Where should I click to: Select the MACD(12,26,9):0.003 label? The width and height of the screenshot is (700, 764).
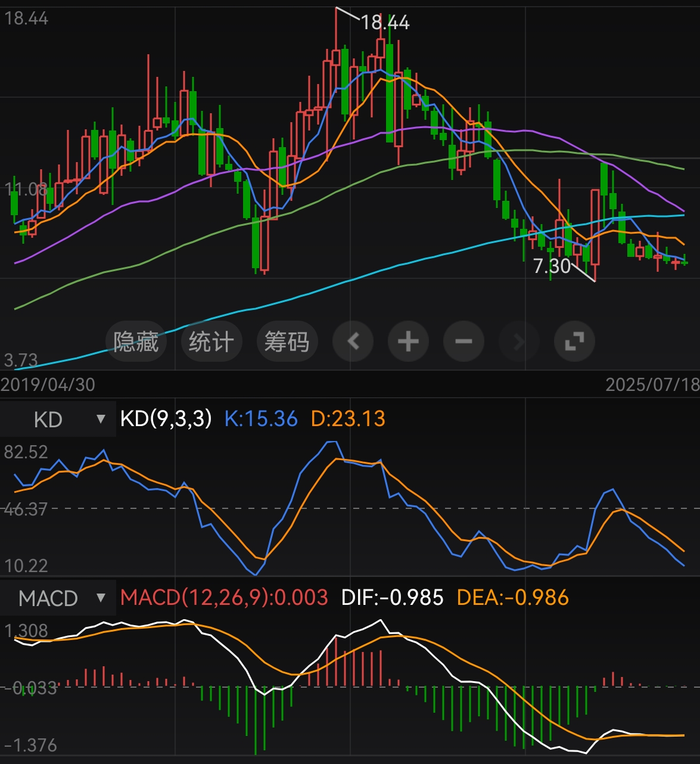point(224,597)
